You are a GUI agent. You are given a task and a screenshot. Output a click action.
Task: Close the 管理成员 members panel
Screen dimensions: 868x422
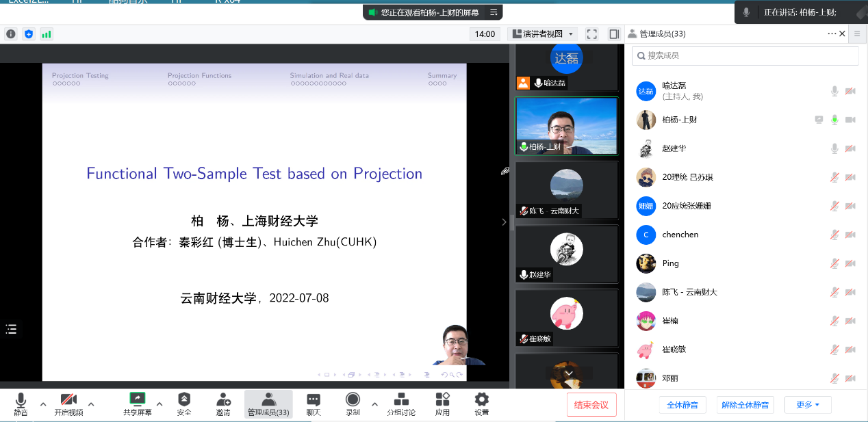(x=842, y=34)
